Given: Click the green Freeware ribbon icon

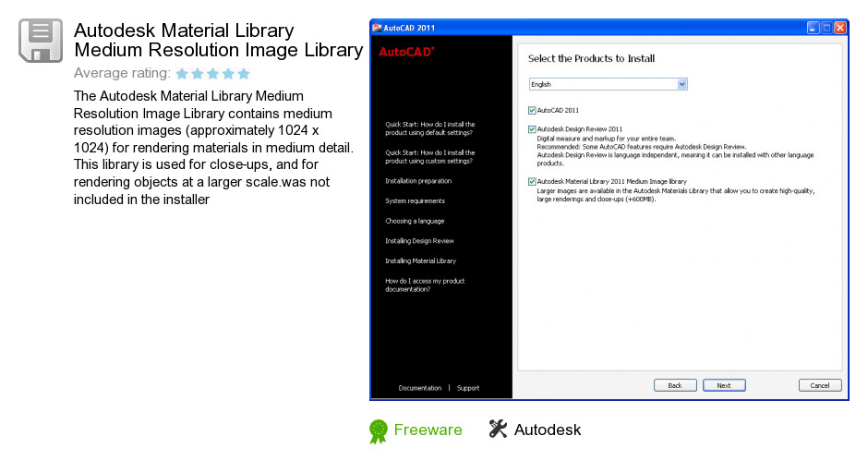Looking at the screenshot, I should [x=378, y=431].
